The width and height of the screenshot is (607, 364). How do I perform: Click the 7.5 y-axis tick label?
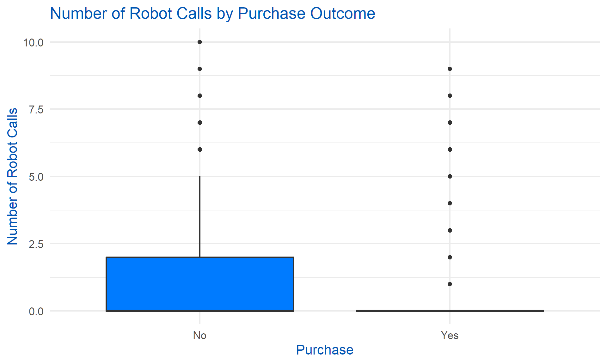point(36,110)
